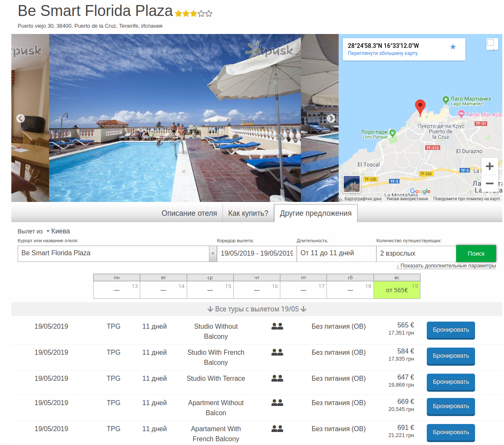
Task: Click Teide Mar marker on map
Action: (461, 114)
